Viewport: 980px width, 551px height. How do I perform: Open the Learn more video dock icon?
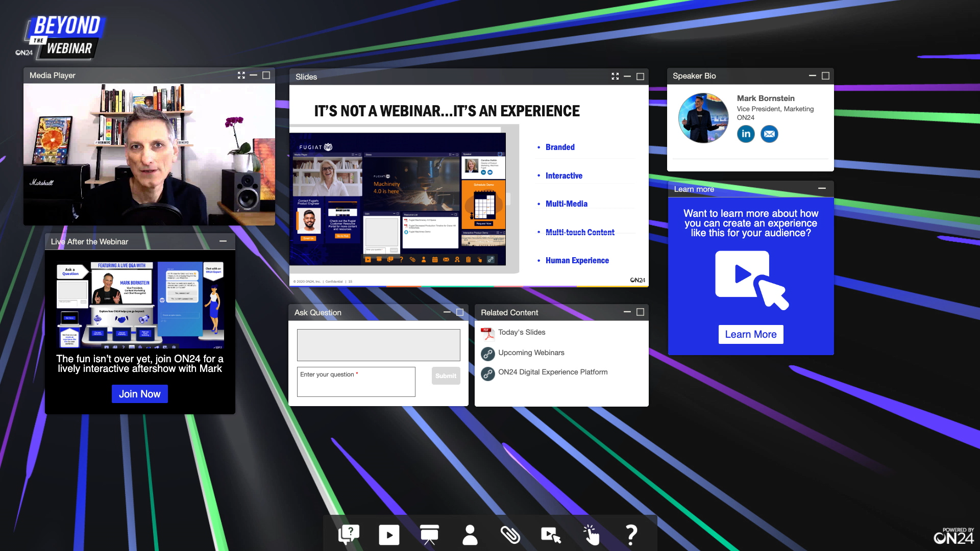coord(551,535)
